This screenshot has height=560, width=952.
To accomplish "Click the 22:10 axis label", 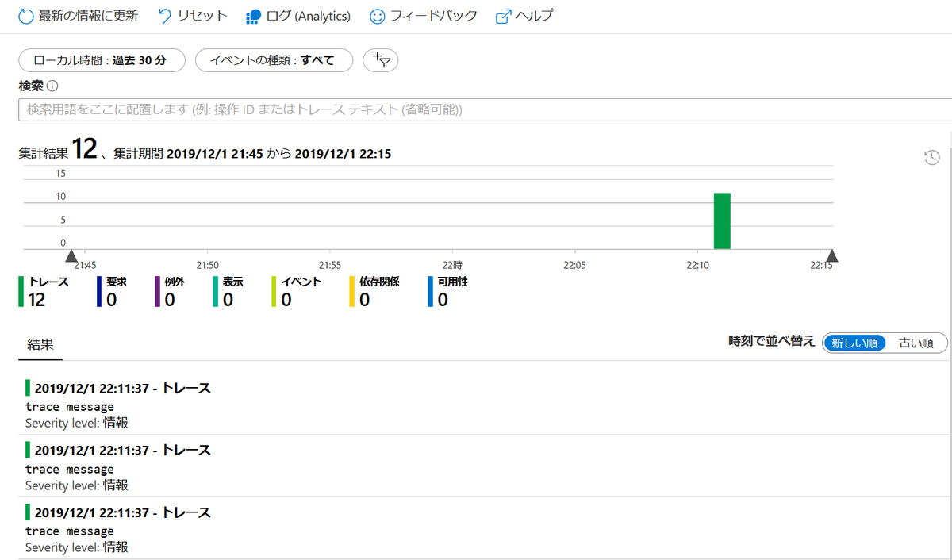I will click(x=697, y=265).
